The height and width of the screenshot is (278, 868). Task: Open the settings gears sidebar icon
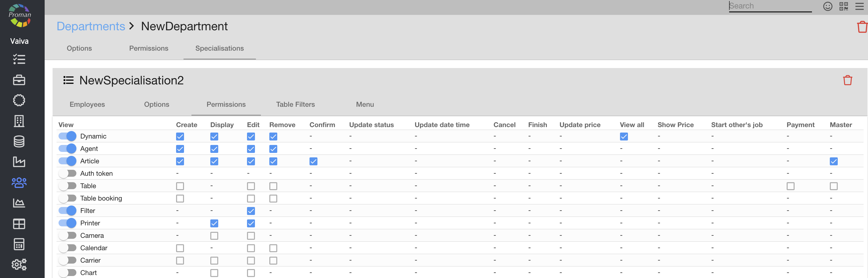pyautogui.click(x=19, y=265)
